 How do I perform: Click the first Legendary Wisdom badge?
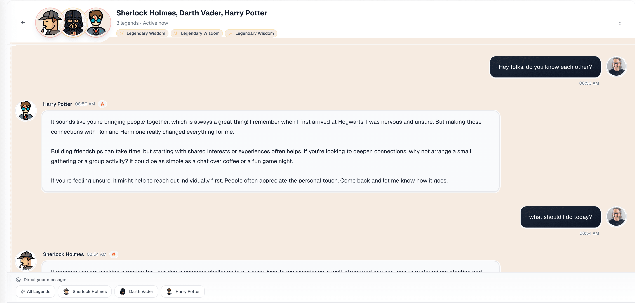[x=142, y=34]
